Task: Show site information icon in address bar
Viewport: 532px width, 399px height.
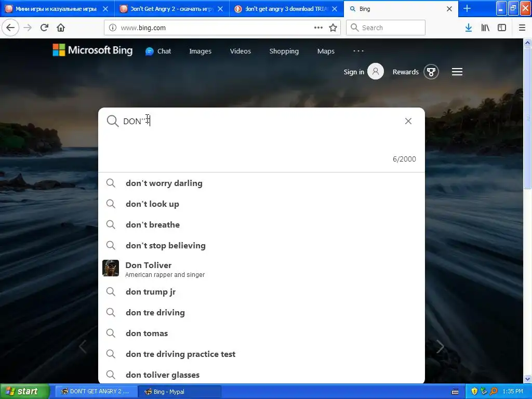Action: (x=112, y=28)
